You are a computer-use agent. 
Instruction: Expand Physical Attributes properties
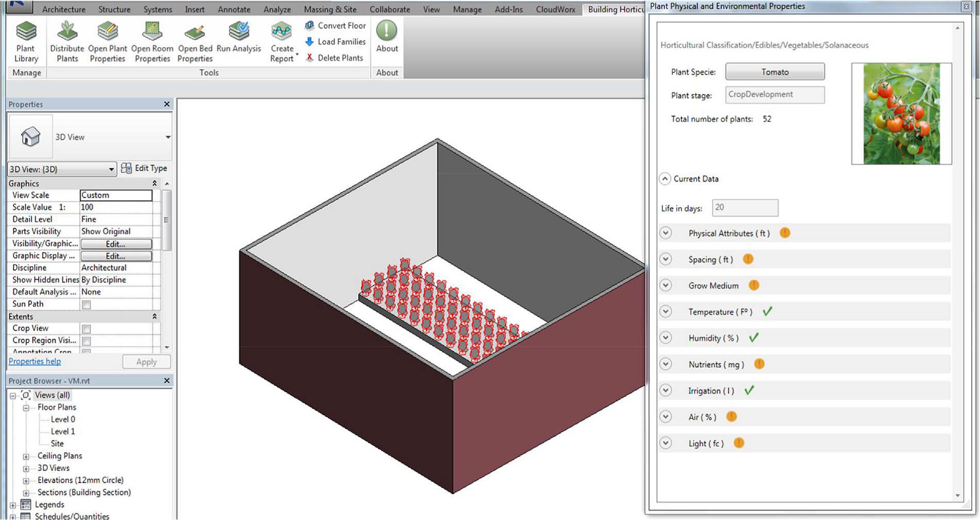coord(666,233)
